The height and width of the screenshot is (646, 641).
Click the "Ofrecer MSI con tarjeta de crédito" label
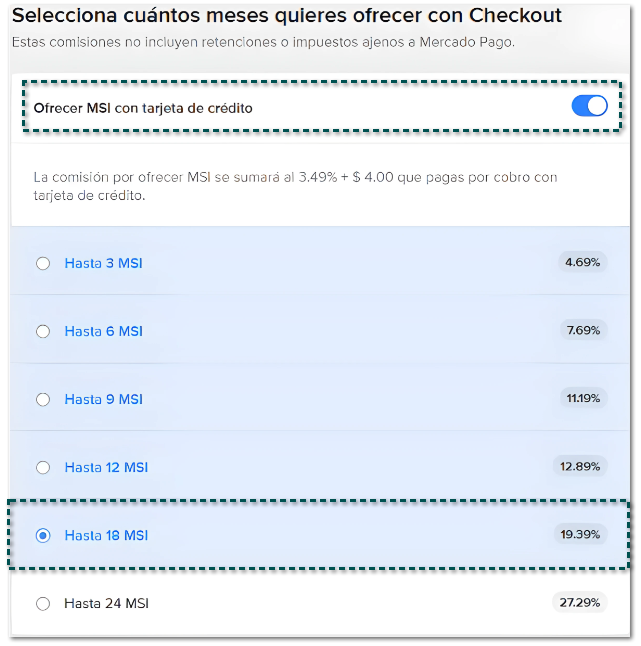[143, 108]
